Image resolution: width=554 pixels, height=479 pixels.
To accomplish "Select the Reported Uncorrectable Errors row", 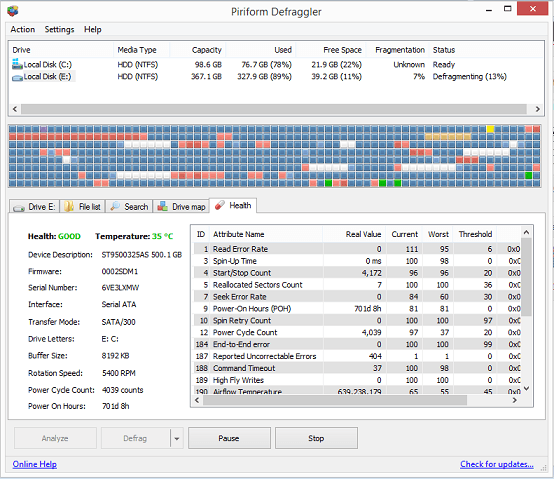I will 357,356.
